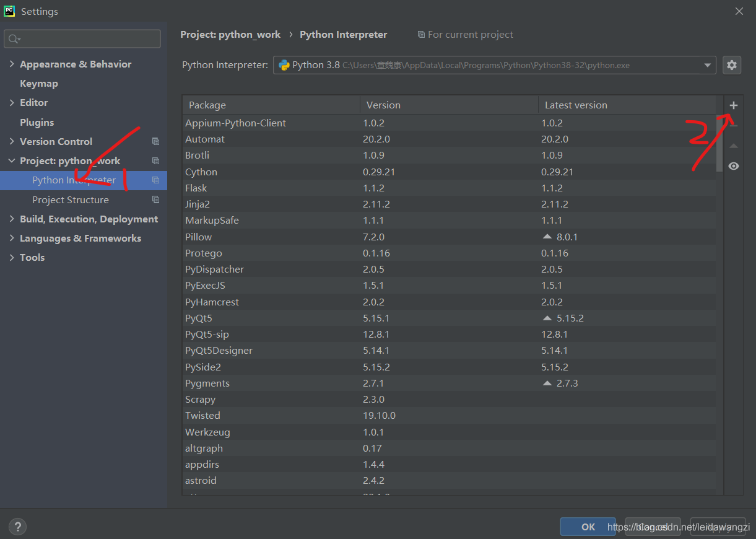
Task: Sort by the Package column header
Action: [271, 105]
